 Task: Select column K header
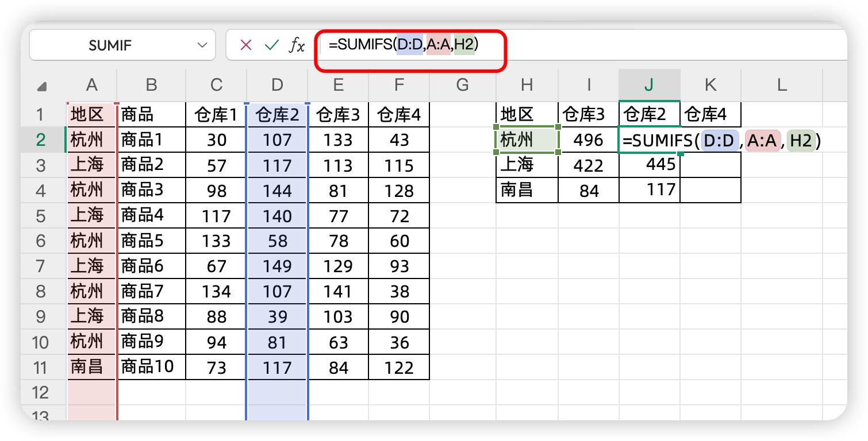(710, 86)
